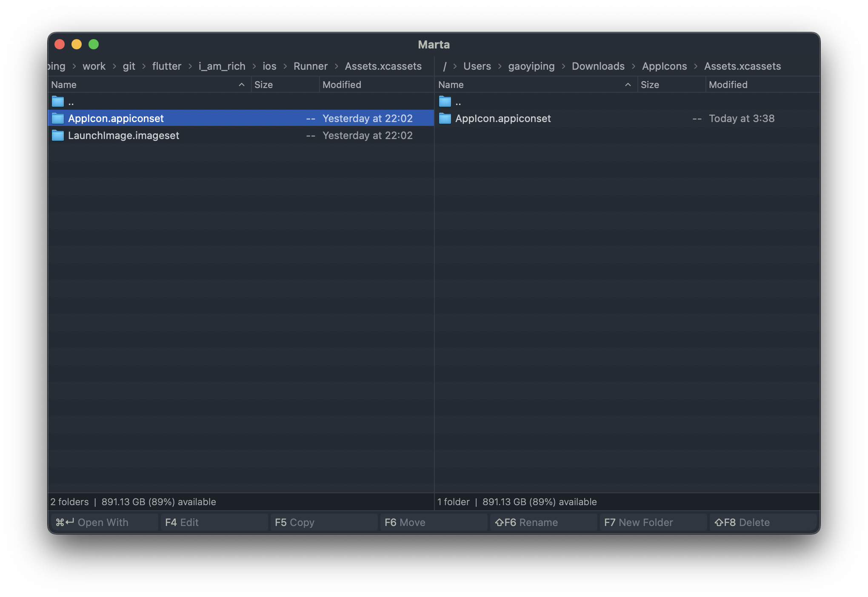Image resolution: width=868 pixels, height=597 pixels.
Task: Toggle the Name sort arrow in right pane
Action: 628,85
